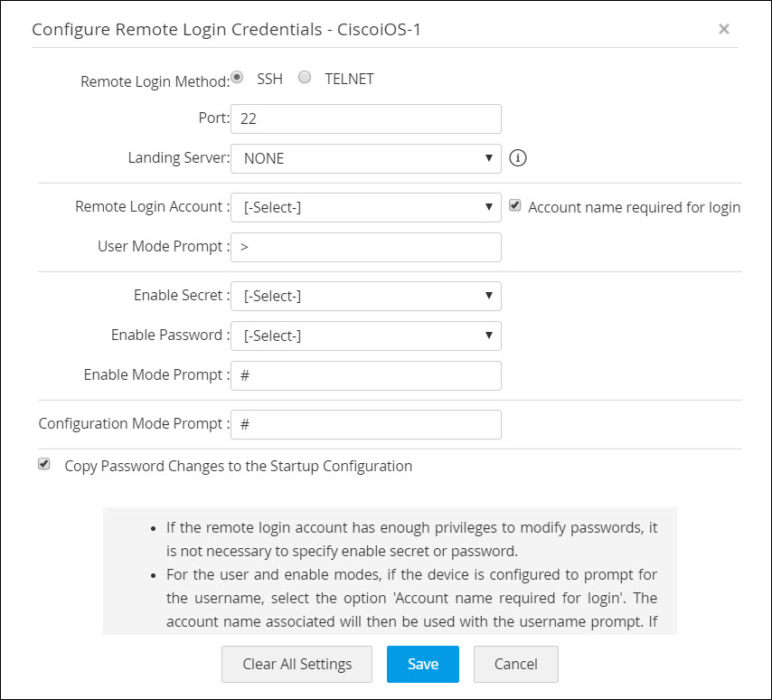This screenshot has height=700, width=772.
Task: Close the Configure Remote Login Credentials dialog
Action: pyautogui.click(x=723, y=29)
